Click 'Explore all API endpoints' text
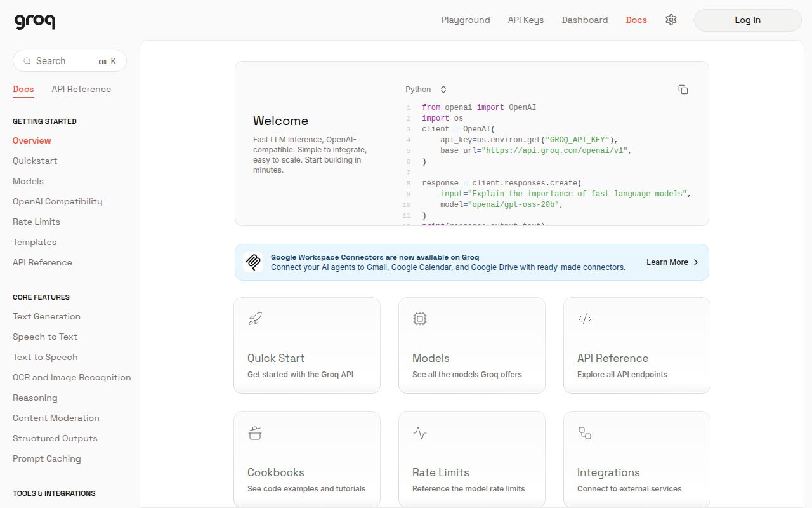Screen dimensions: 812x508 622,375
